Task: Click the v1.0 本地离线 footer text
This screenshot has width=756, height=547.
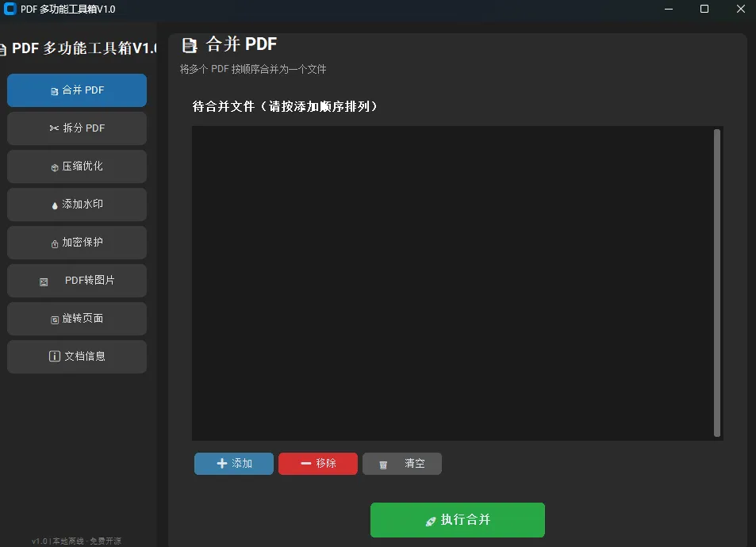Action: tap(77, 541)
